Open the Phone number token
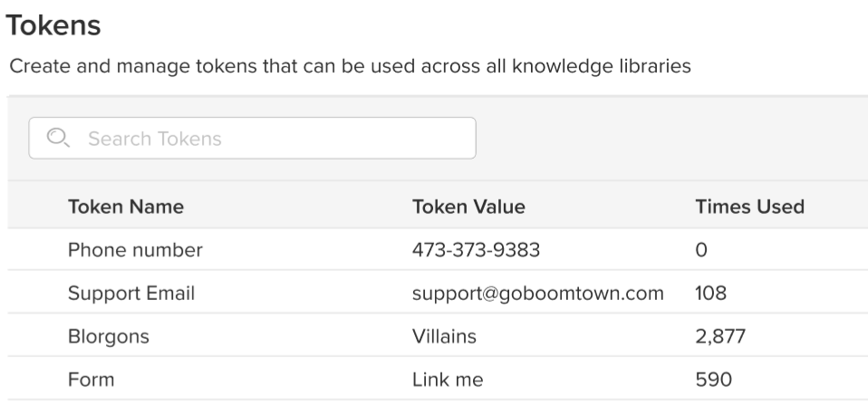Image resolution: width=868 pixels, height=416 pixels. click(x=135, y=250)
